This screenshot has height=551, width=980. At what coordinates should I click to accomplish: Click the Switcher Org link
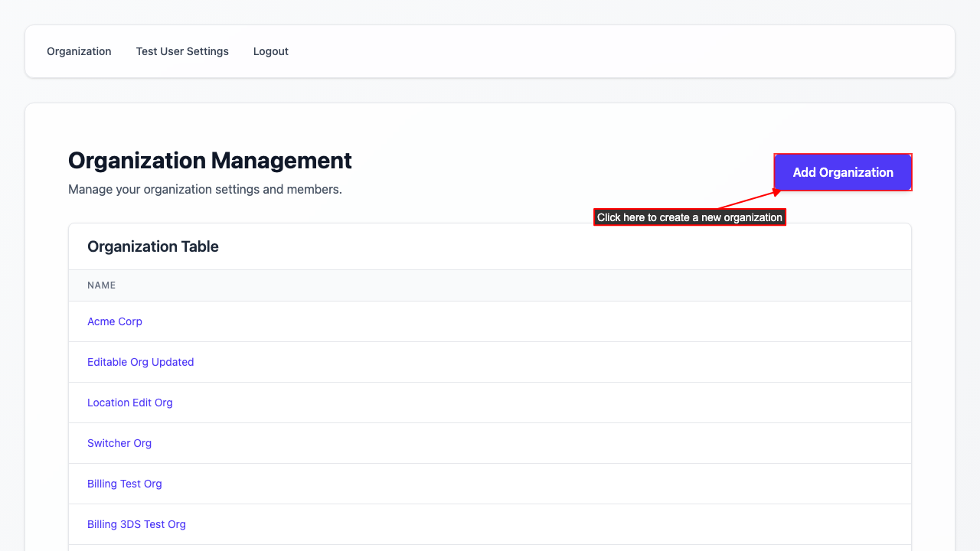(x=119, y=443)
